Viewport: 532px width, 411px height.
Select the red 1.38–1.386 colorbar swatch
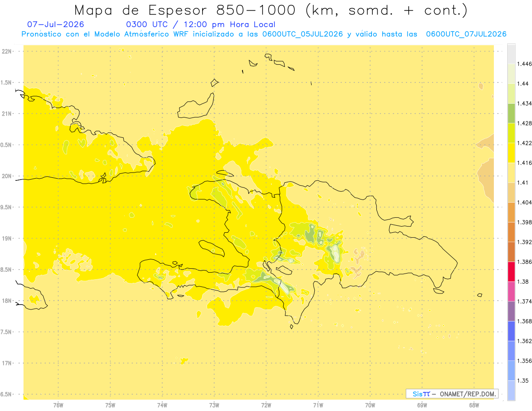pyautogui.click(x=511, y=271)
